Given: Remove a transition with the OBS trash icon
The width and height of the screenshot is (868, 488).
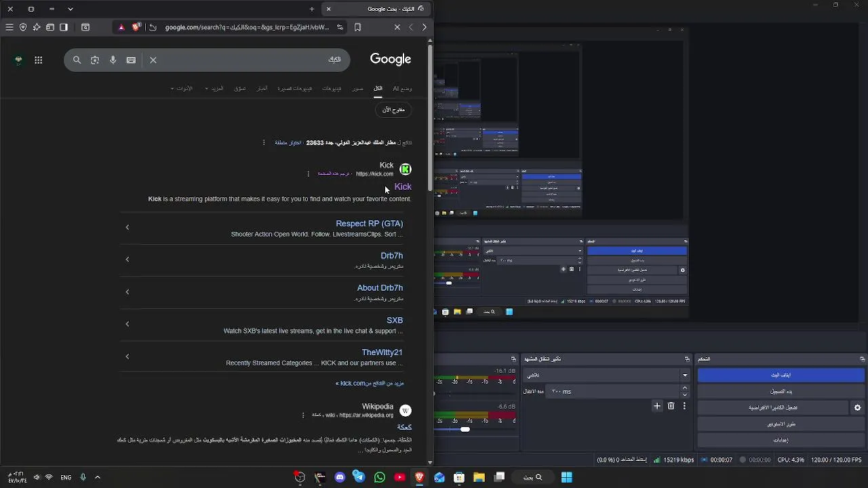Looking at the screenshot, I should (x=671, y=406).
